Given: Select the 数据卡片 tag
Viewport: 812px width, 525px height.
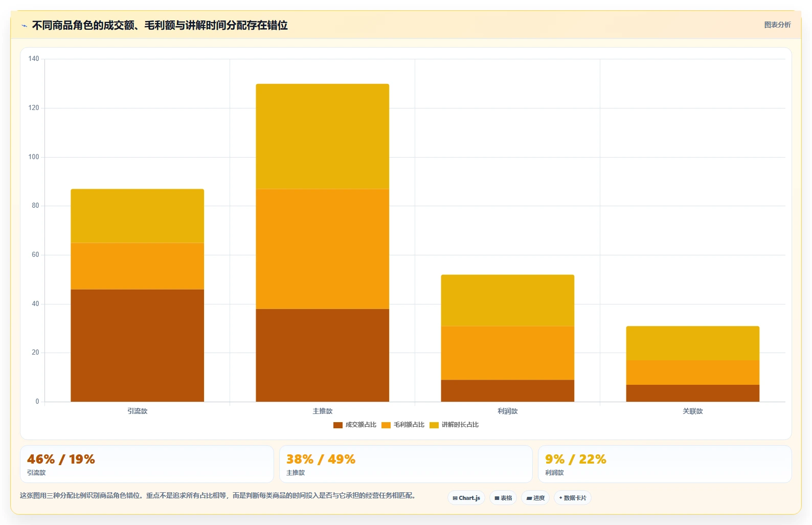Looking at the screenshot, I should pyautogui.click(x=573, y=498).
